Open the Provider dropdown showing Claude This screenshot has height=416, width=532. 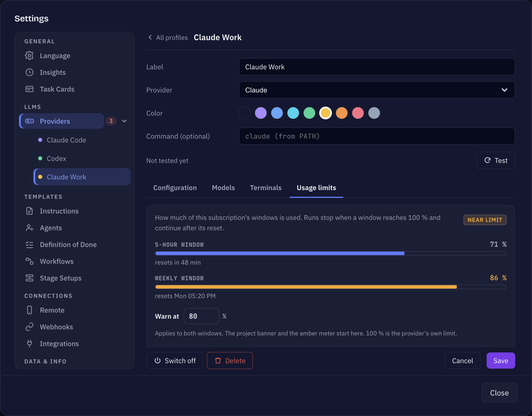[377, 90]
